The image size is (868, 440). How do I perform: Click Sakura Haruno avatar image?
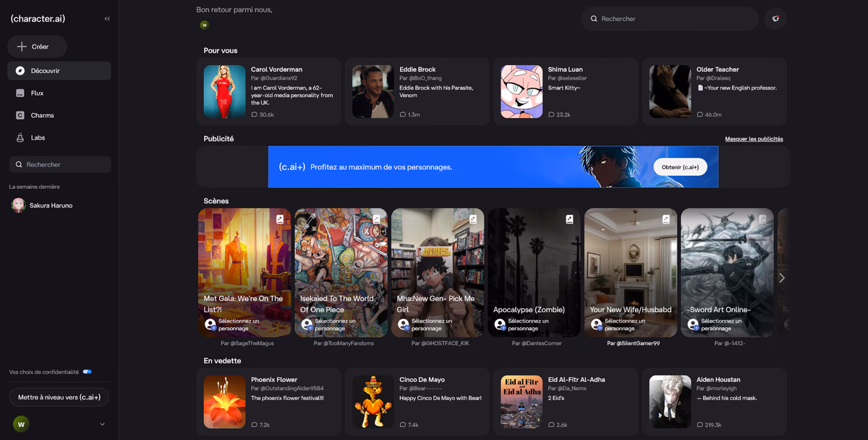coord(19,206)
